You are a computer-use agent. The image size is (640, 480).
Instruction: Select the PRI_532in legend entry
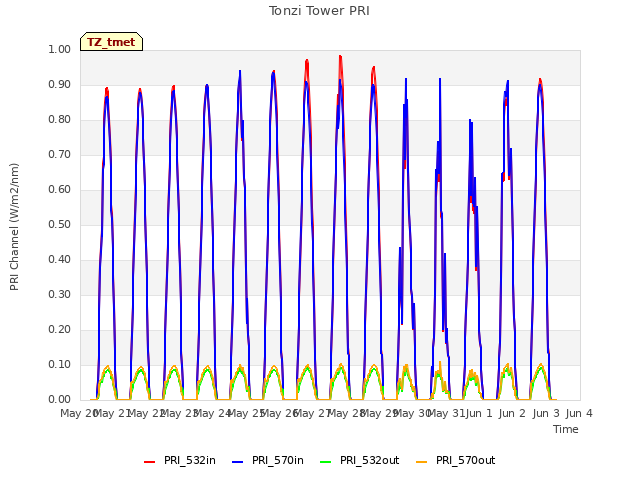click(x=180, y=461)
